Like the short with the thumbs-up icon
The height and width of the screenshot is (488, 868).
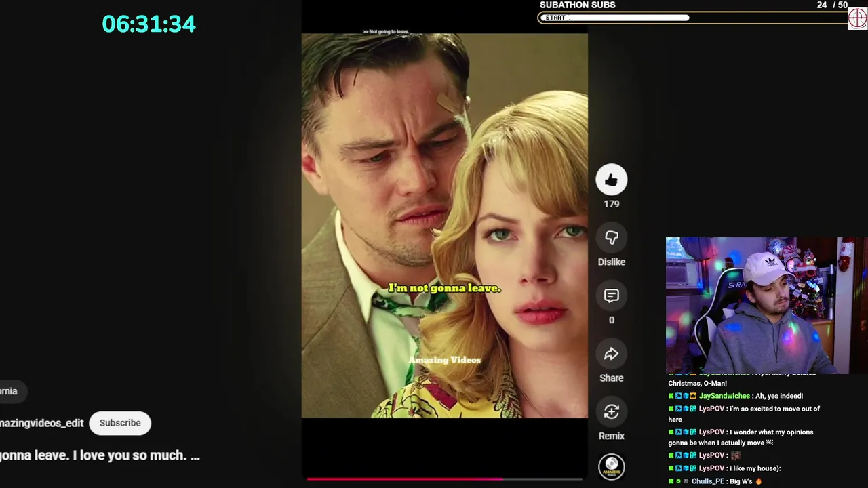[x=611, y=180]
